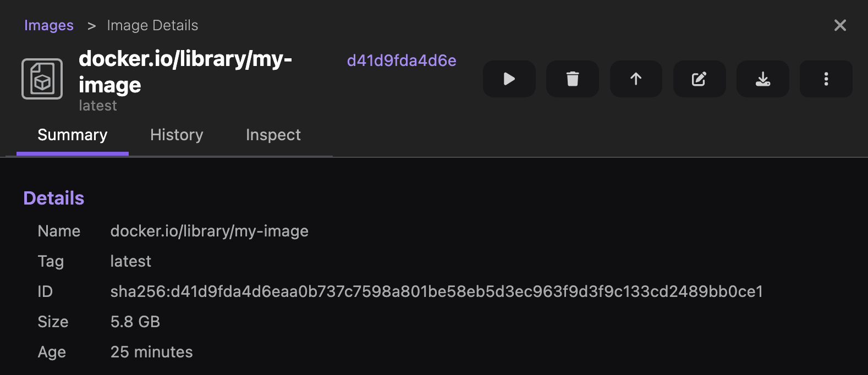
Task: Edit the image tag with the pencil icon
Action: (699, 79)
